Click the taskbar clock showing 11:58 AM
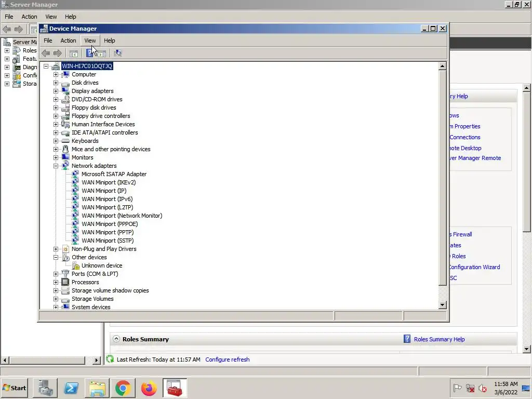The width and height of the screenshot is (532, 399). click(x=506, y=388)
